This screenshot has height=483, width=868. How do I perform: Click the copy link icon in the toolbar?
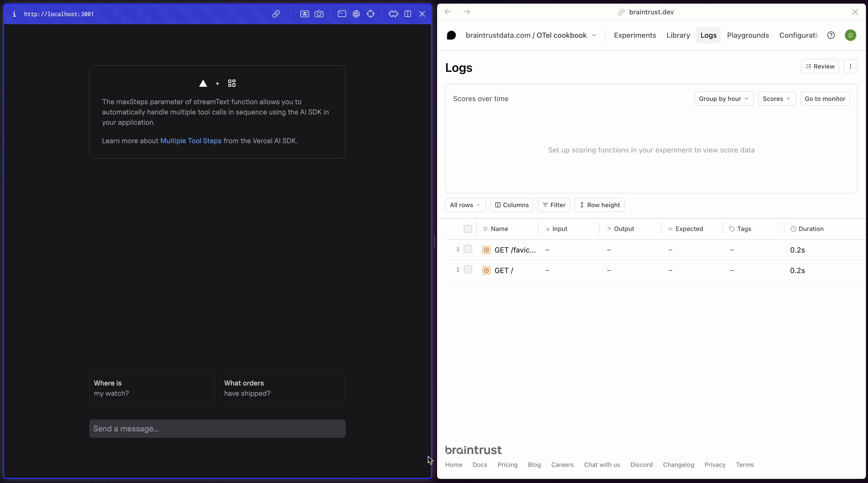click(276, 14)
